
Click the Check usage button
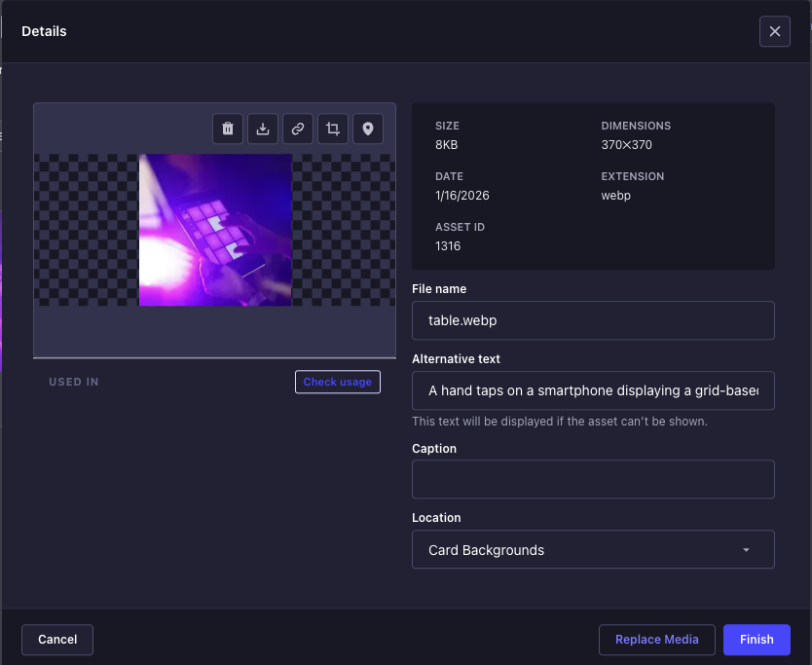click(x=338, y=382)
